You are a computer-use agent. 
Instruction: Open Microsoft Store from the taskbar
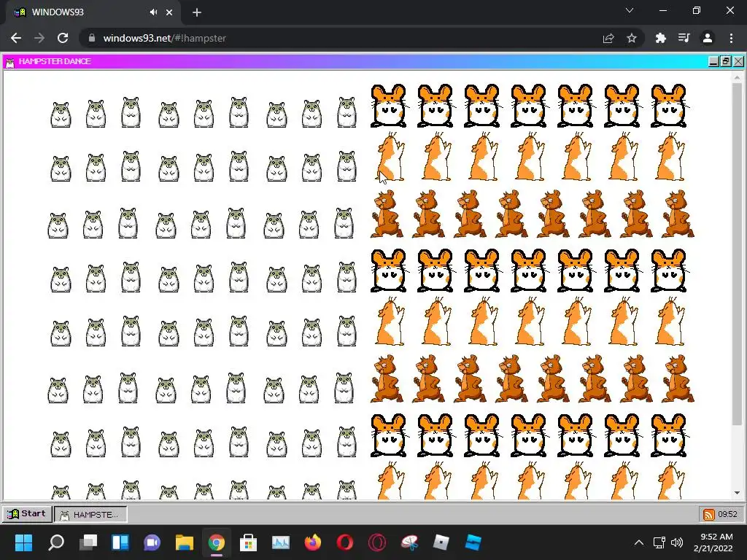(248, 542)
